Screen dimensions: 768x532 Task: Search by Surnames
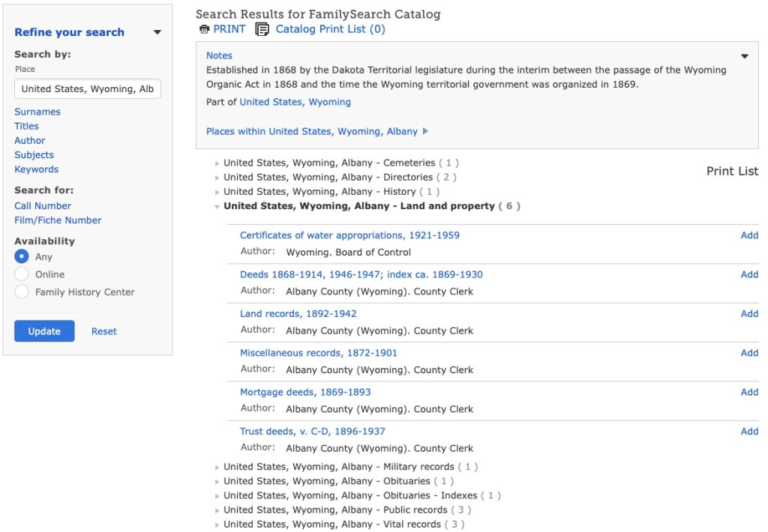(x=37, y=112)
